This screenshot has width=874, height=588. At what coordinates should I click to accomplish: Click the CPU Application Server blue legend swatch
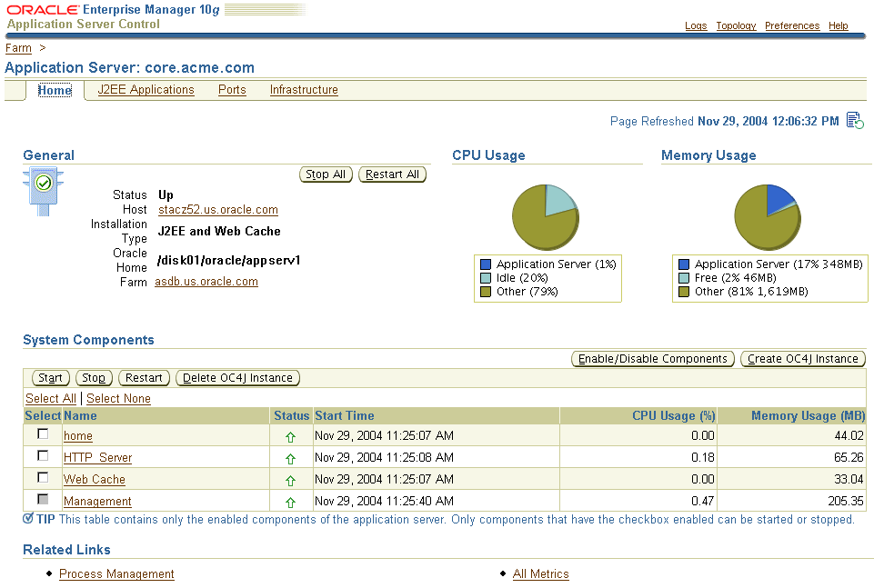pyautogui.click(x=486, y=264)
